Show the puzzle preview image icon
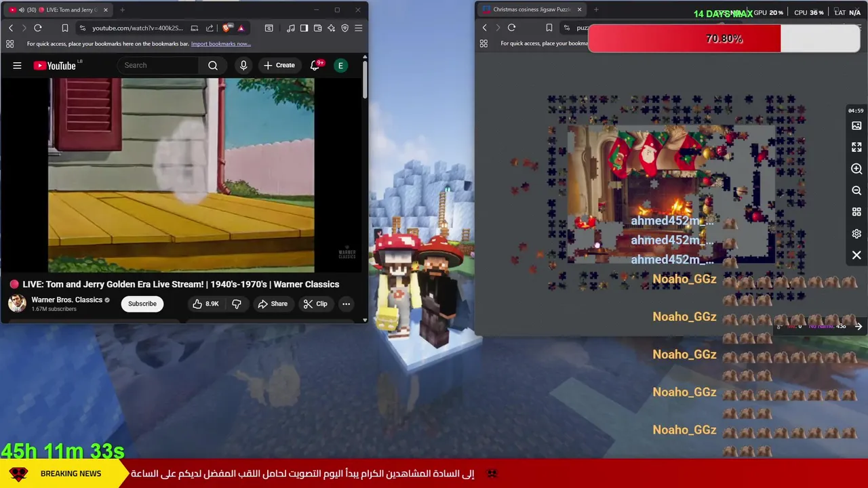This screenshot has width=868, height=488. (856, 125)
